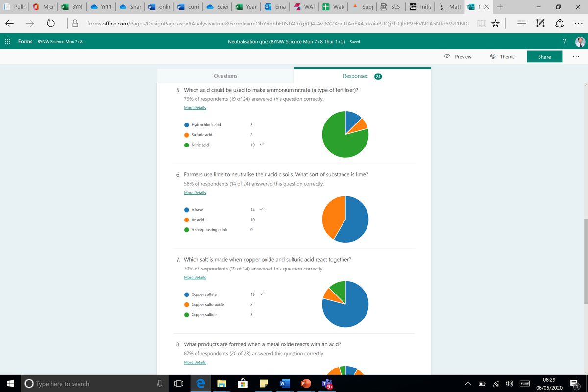Open the Forms help question mark

point(565,42)
